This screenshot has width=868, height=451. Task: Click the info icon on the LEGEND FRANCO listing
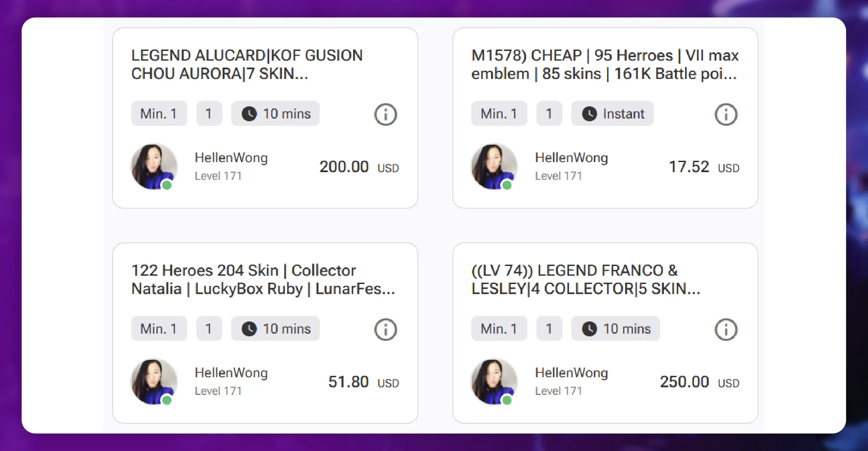pyautogui.click(x=726, y=329)
